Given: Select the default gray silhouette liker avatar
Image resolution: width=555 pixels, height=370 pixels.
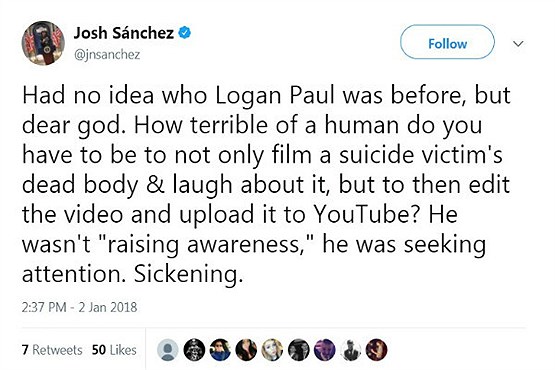Looking at the screenshot, I should [x=167, y=350].
